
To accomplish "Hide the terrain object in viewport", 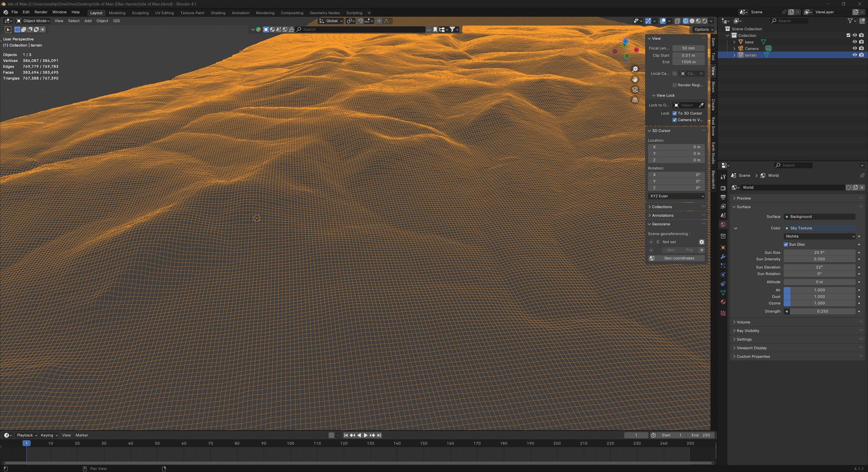I will [854, 55].
